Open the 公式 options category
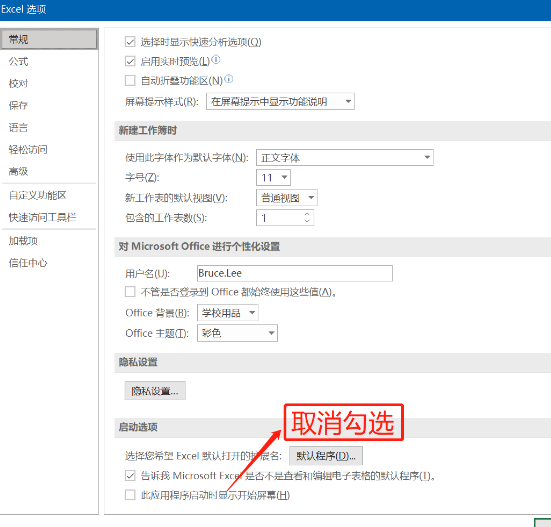The width and height of the screenshot is (551, 527). click(x=19, y=61)
